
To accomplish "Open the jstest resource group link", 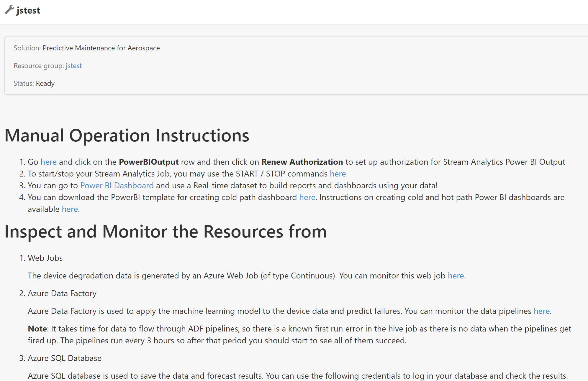I will coord(74,66).
